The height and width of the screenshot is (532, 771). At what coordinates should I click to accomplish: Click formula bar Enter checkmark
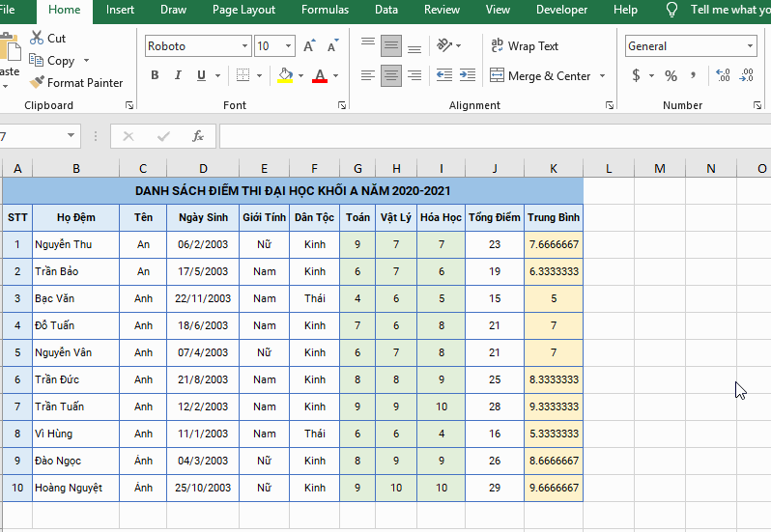coord(163,136)
